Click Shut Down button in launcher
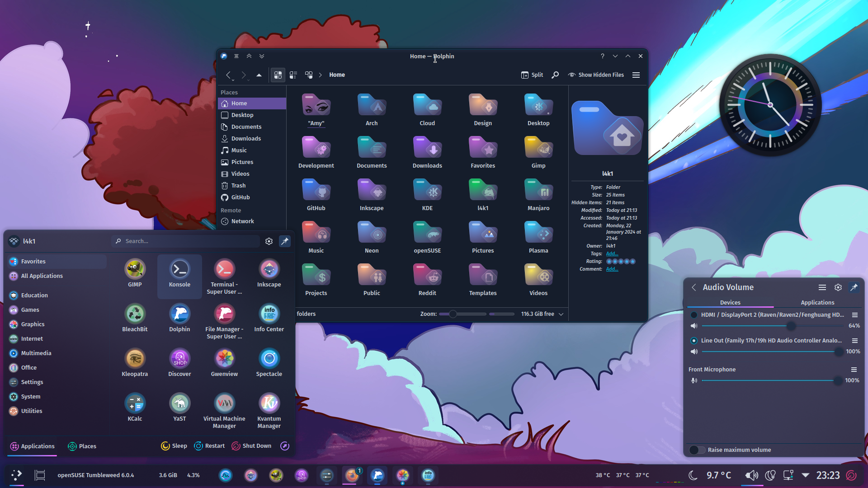The image size is (868, 488). (x=251, y=446)
